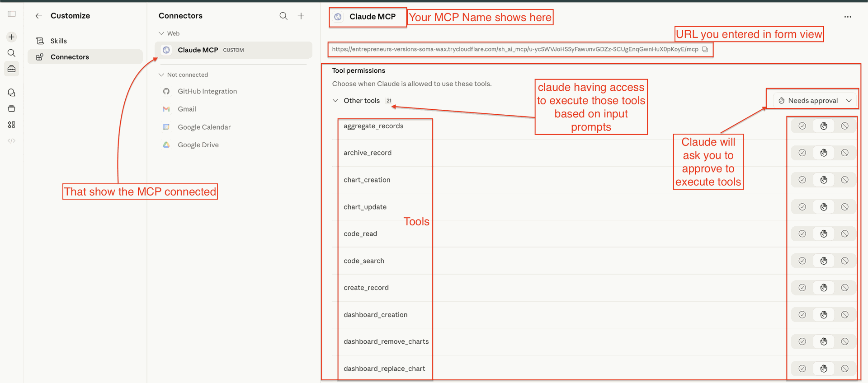Open the GitHub Integration connector
Screen dimensions: 868x383
click(x=233, y=91)
